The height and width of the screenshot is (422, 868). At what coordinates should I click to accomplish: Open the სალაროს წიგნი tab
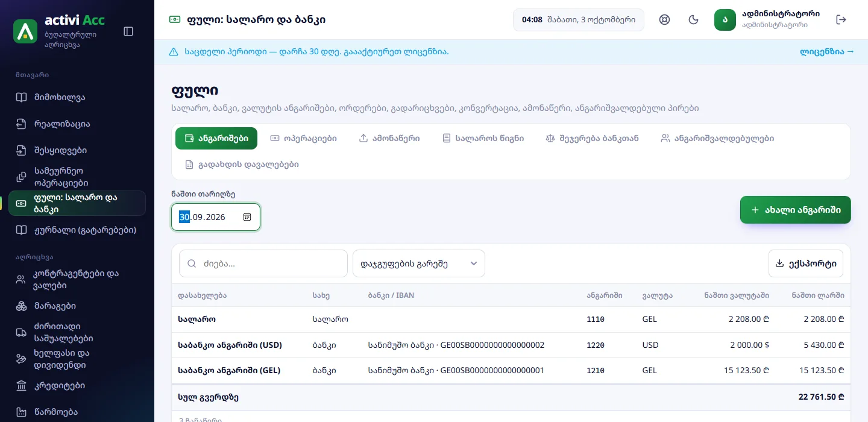[483, 138]
